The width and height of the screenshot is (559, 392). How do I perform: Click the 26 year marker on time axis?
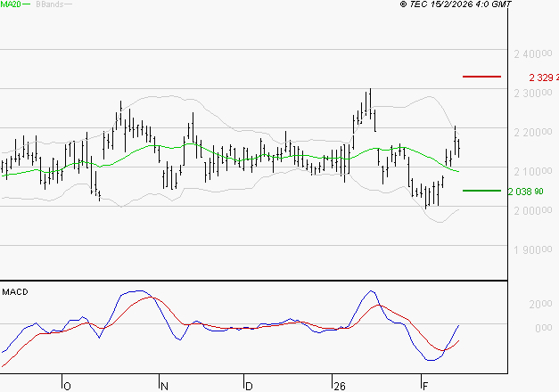(340, 387)
